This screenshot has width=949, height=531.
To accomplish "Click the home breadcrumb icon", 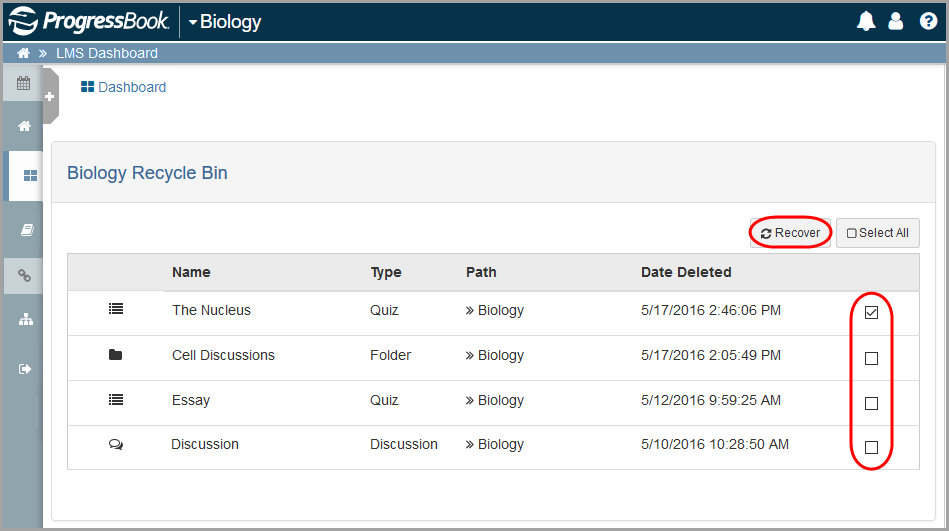I will (24, 53).
